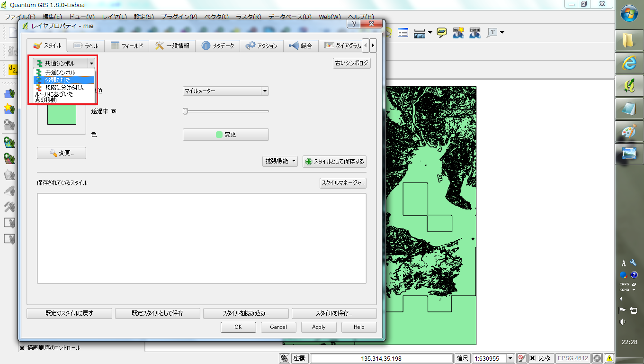The image size is (644, 364).
Task: Toggle mouse coordinate extents display button
Action: click(284, 358)
